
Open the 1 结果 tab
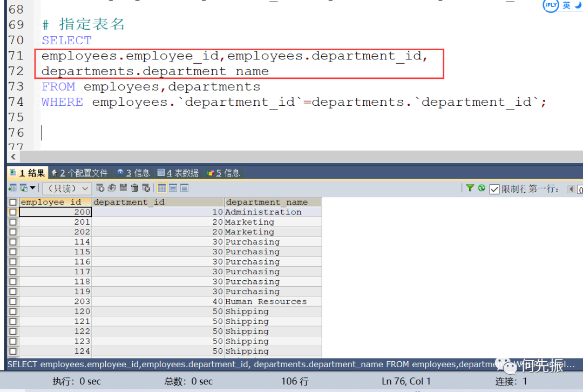coord(28,173)
